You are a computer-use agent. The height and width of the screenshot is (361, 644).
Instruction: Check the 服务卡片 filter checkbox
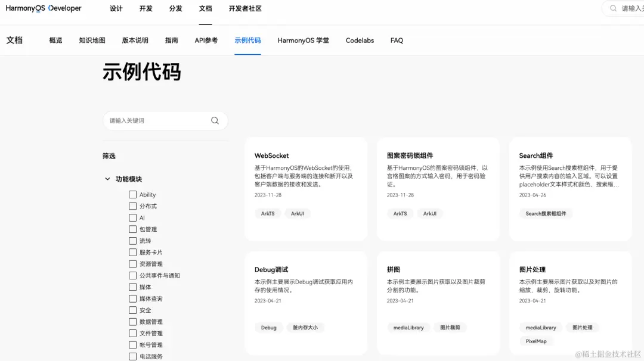tap(132, 253)
